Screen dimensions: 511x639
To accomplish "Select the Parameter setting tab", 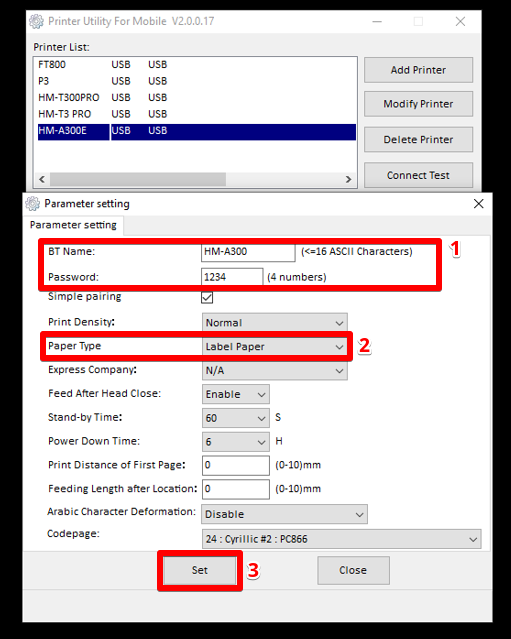I will [73, 225].
